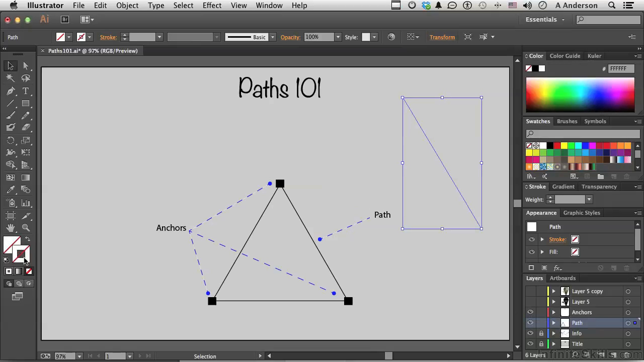This screenshot has height=362, width=644.
Task: Select the Pencil tool
Action: coord(26,116)
